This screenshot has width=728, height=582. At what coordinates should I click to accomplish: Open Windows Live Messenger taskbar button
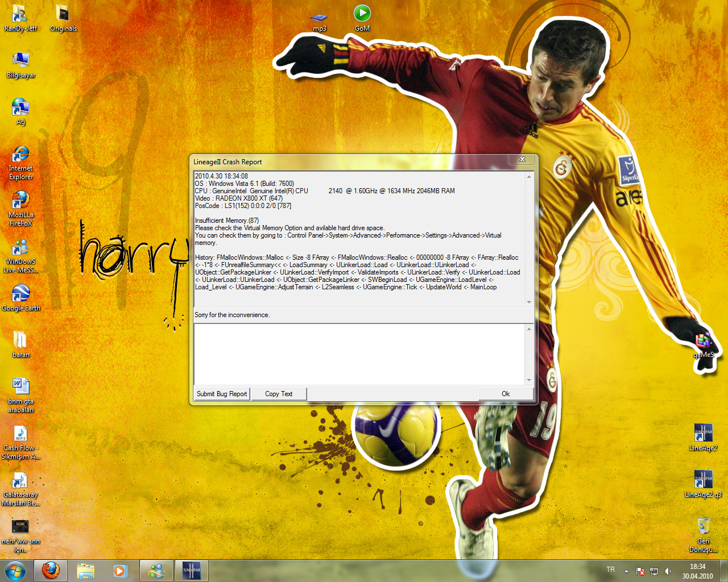coord(156,571)
